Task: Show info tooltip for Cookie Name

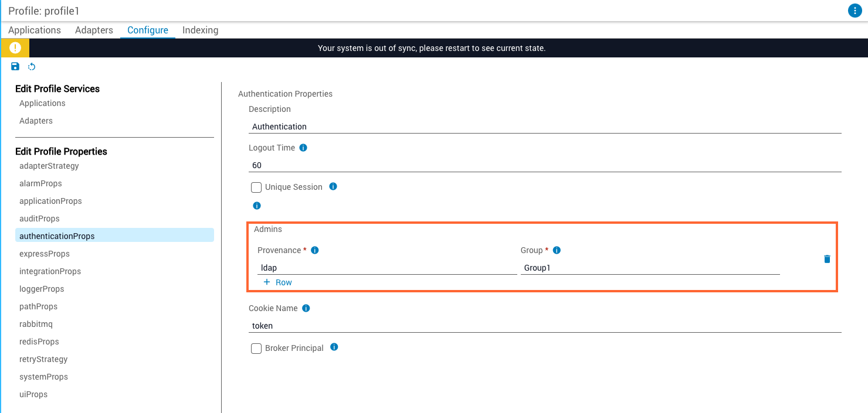Action: pyautogui.click(x=306, y=308)
